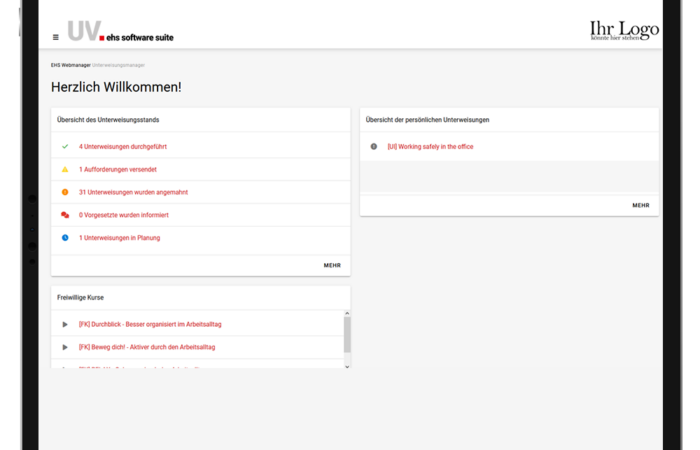The width and height of the screenshot is (700, 450).
Task: Click MEHR under persönlichen Unterweisungen
Action: [640, 205]
